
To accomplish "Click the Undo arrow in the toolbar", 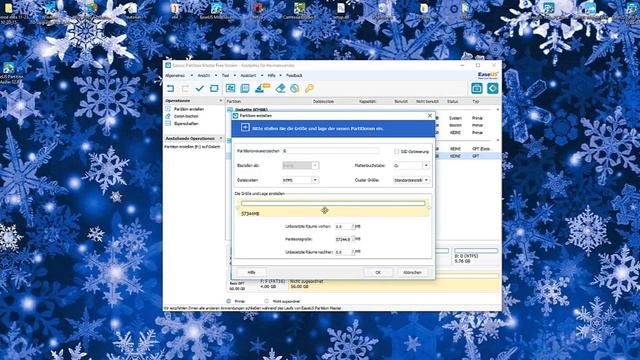I will click(x=171, y=88).
